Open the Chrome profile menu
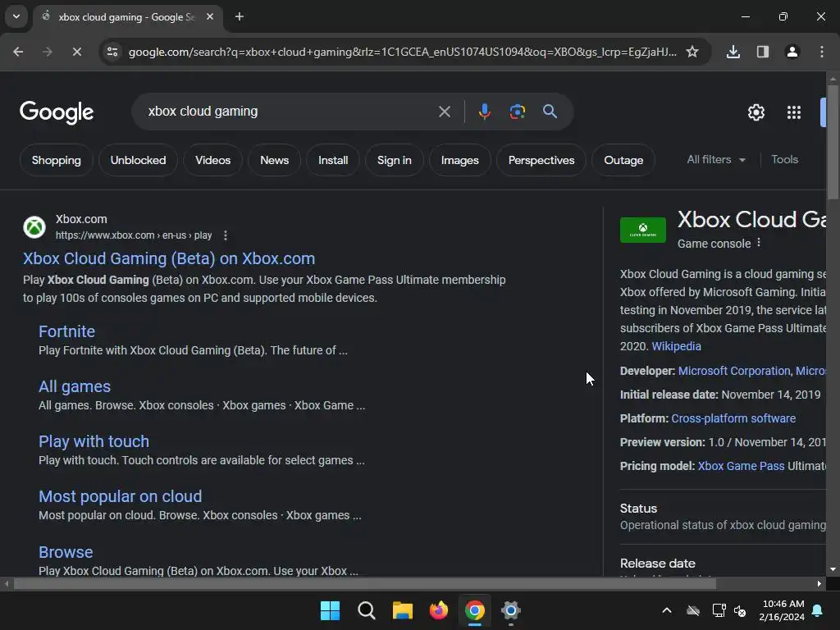 pyautogui.click(x=792, y=52)
